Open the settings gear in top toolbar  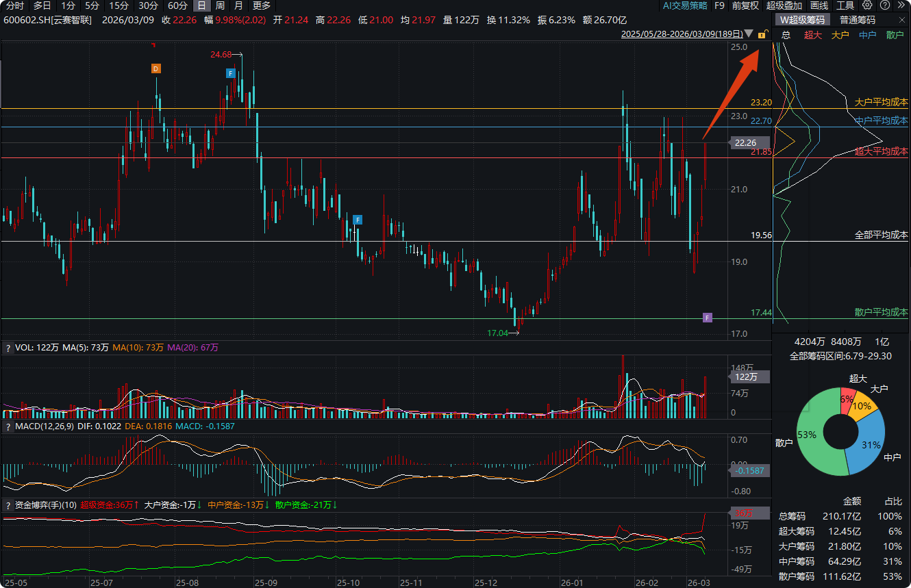[x=866, y=5]
